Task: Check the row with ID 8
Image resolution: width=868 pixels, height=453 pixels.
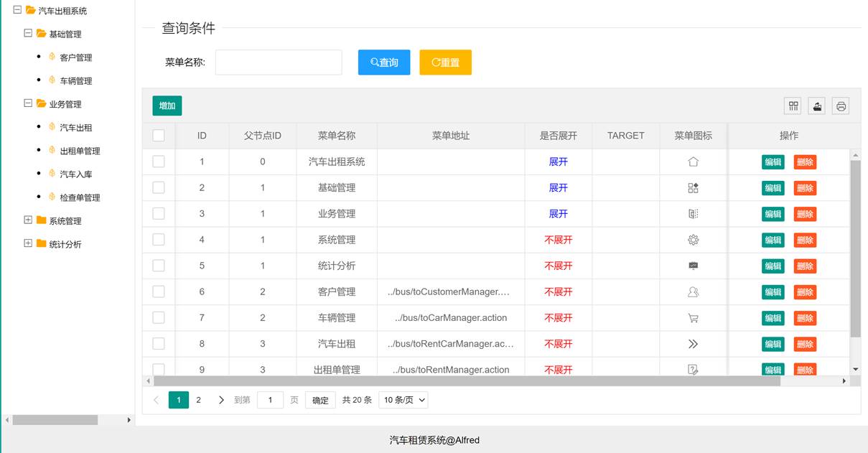Action: [x=159, y=344]
